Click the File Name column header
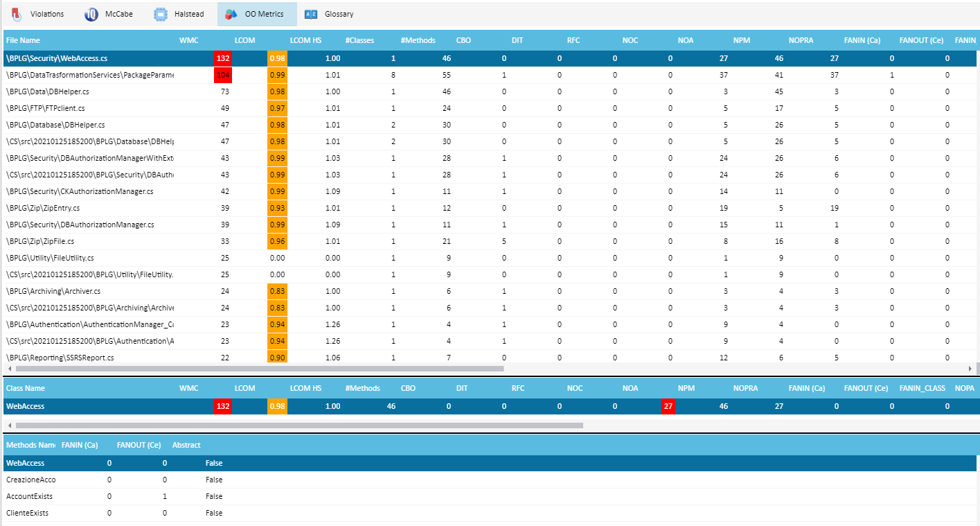980x526 pixels. click(23, 40)
